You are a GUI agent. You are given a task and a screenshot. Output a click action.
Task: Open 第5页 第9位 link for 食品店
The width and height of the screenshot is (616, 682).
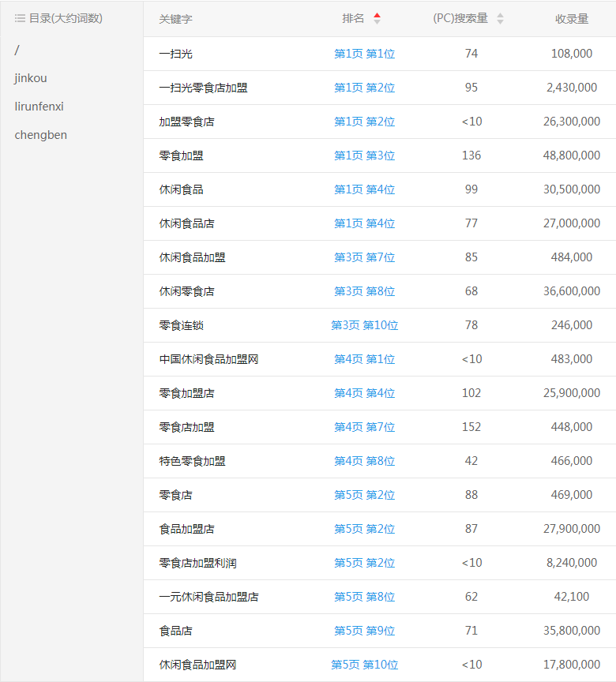click(x=364, y=631)
